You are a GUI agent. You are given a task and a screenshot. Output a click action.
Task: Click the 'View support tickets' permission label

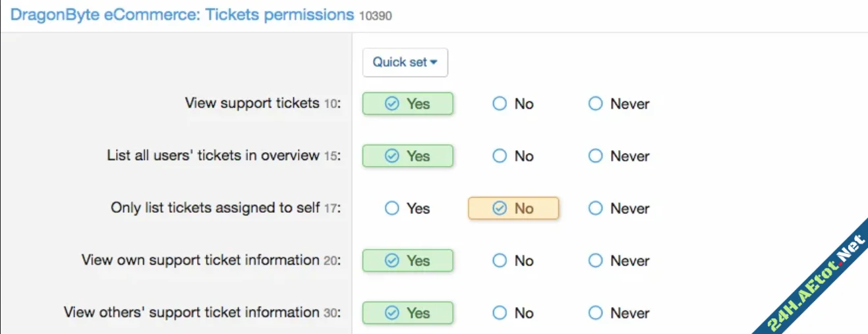pos(252,103)
